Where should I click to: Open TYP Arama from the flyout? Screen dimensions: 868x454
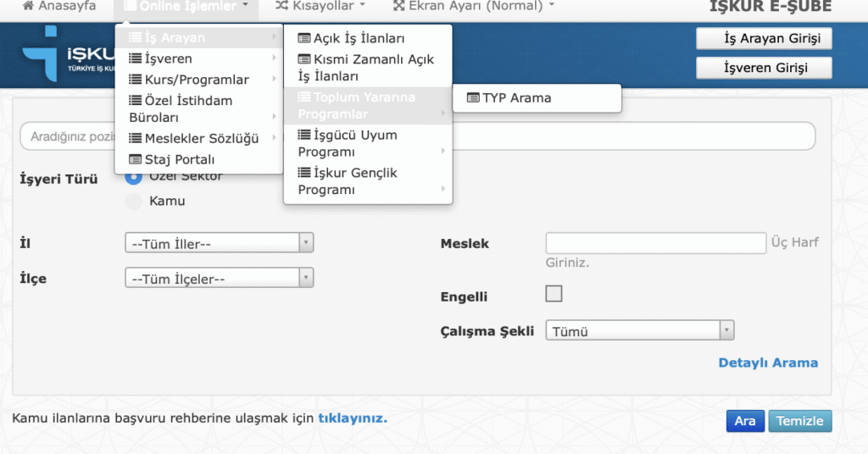tap(537, 98)
